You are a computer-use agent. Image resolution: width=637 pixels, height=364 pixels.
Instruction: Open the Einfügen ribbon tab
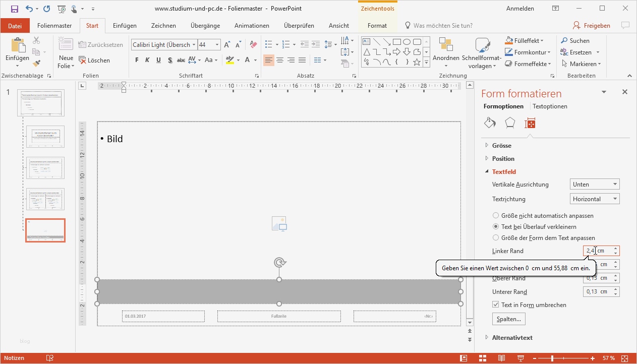125,25
